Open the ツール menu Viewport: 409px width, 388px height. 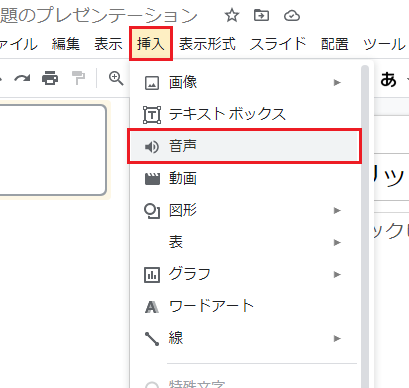tap(384, 44)
